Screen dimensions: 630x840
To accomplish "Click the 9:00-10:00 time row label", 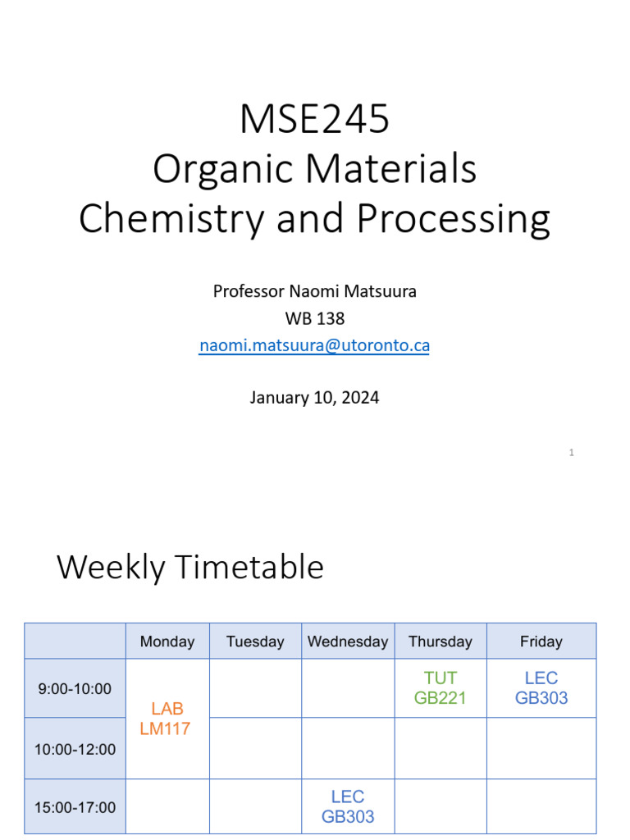I will click(x=75, y=689).
